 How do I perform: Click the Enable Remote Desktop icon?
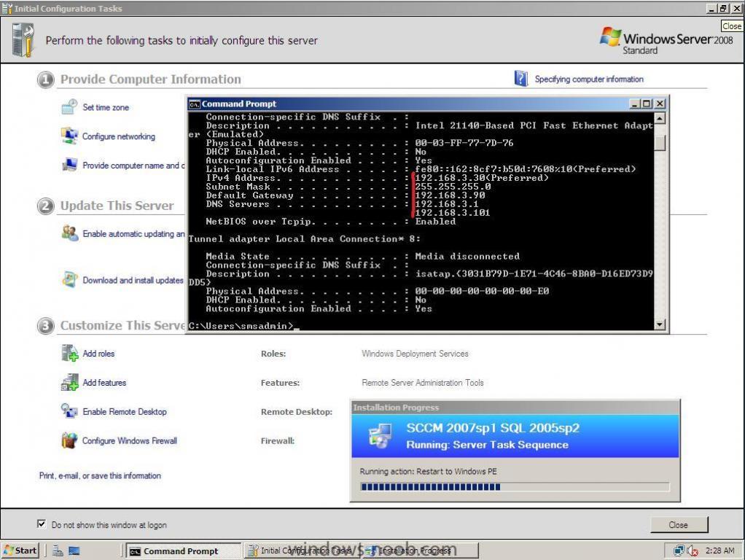[69, 411]
